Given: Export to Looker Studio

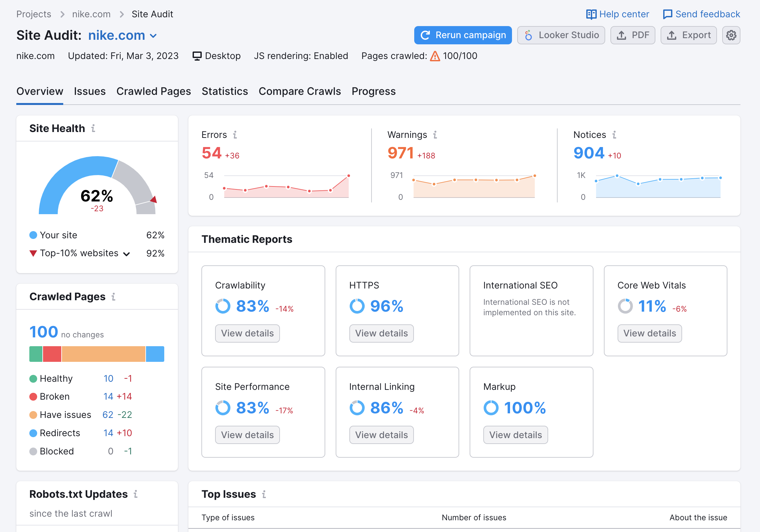Looking at the screenshot, I should pos(561,35).
